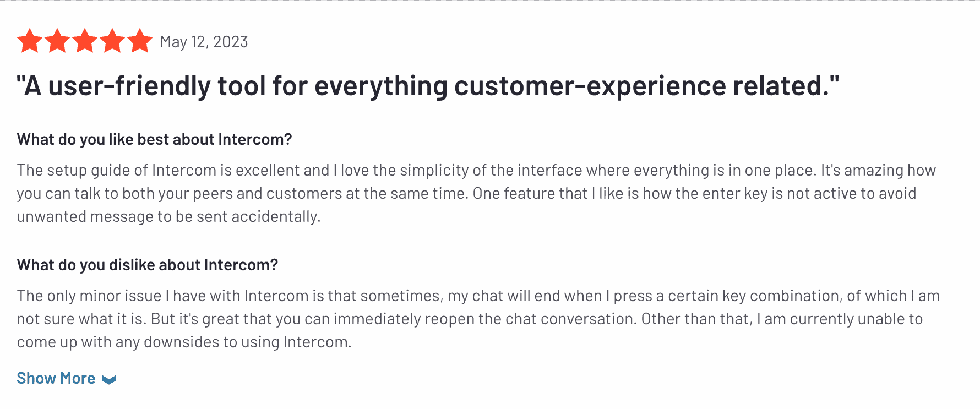Screen dimensions: 980x409
Task: Select the 'What do you dislike' heading
Action: (x=148, y=265)
